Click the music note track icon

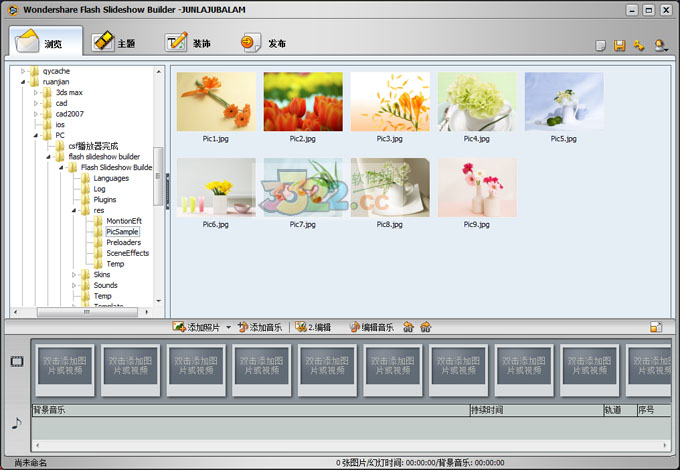coord(16,423)
